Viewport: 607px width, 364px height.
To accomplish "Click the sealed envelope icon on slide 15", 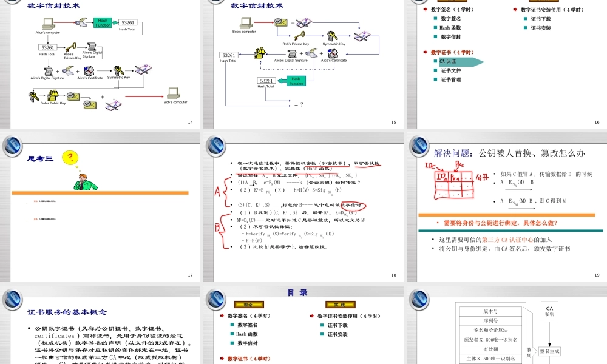I will click(x=280, y=22).
